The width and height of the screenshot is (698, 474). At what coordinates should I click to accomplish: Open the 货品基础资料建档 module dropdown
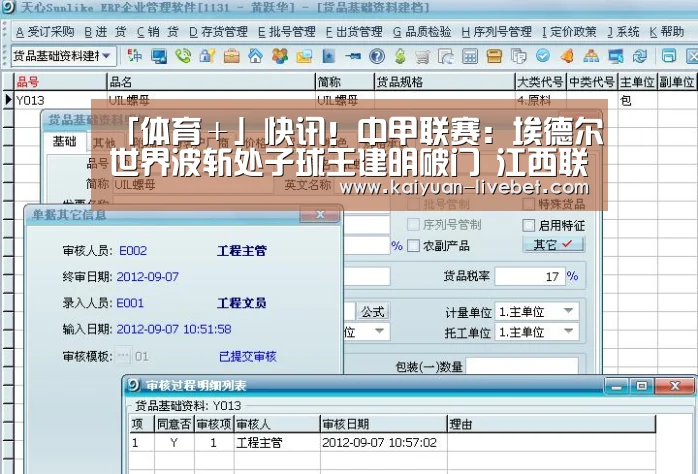click(x=107, y=56)
